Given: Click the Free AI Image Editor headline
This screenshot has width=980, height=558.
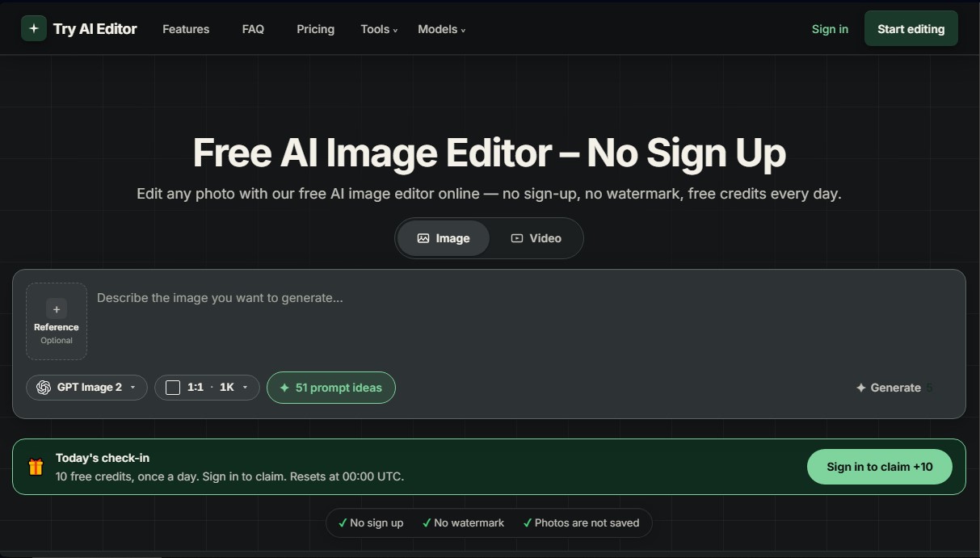Looking at the screenshot, I should pyautogui.click(x=490, y=153).
